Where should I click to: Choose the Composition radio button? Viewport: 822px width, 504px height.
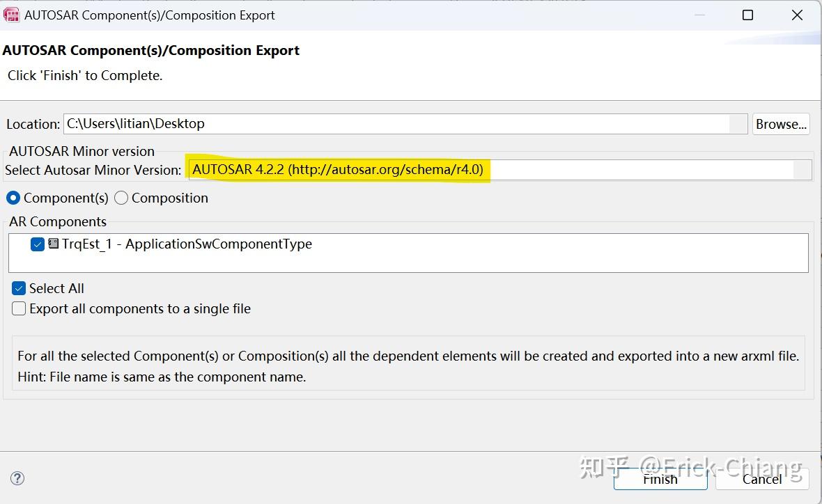pos(121,198)
